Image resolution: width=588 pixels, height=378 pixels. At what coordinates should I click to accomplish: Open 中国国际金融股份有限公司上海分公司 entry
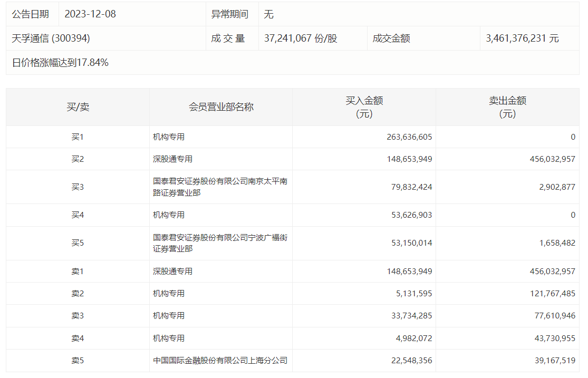220,361
